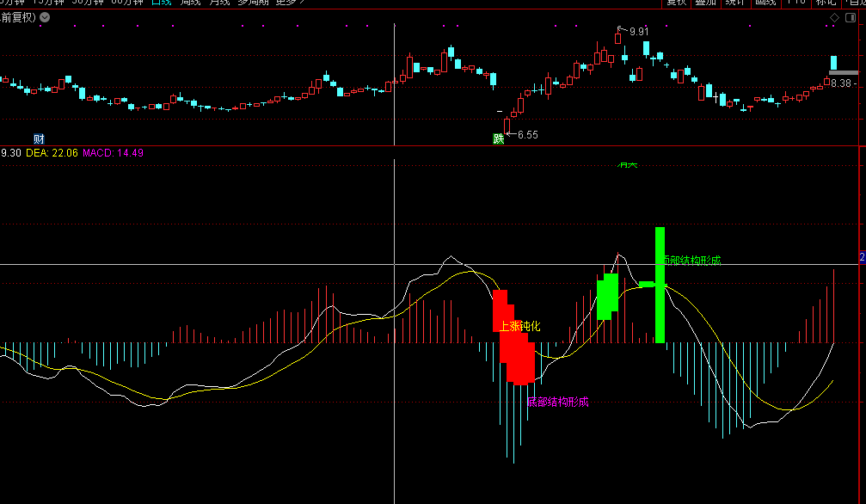Click the tall green MACD signal bar
The height and width of the screenshot is (504, 866).
(x=660, y=284)
